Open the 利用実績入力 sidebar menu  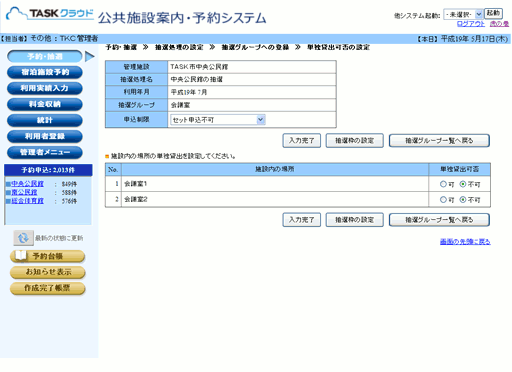(45, 88)
